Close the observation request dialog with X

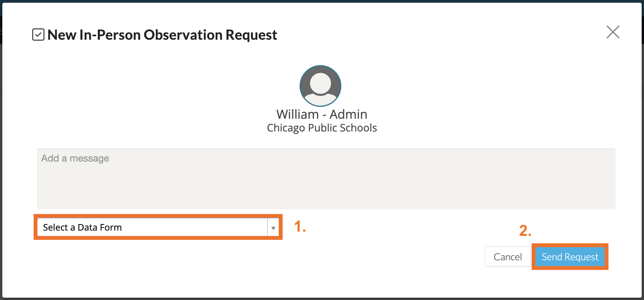click(613, 32)
